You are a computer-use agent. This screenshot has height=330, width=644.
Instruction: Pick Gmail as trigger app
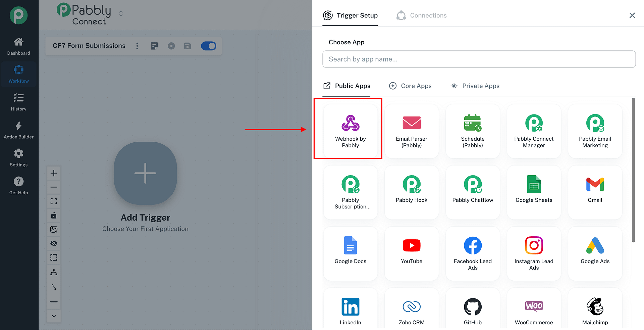click(x=595, y=192)
